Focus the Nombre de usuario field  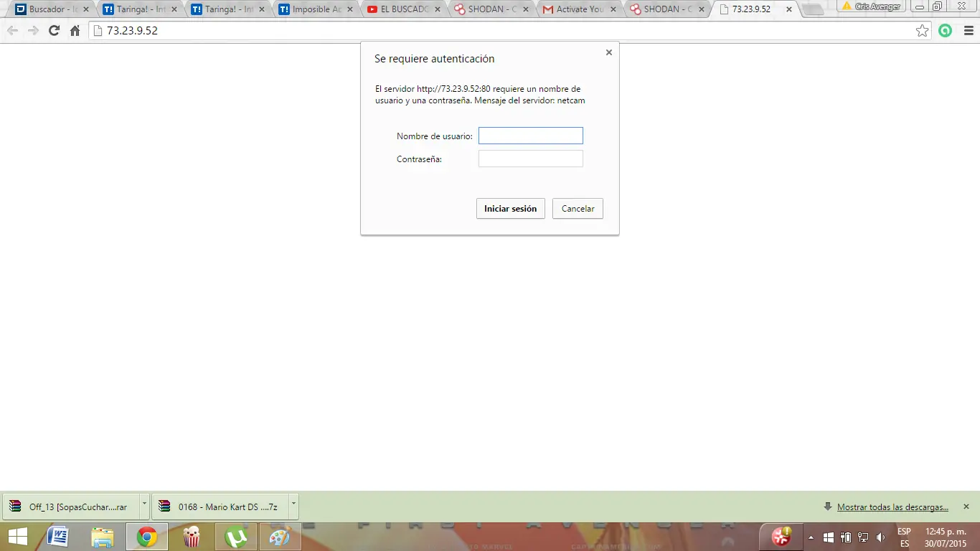coord(531,136)
